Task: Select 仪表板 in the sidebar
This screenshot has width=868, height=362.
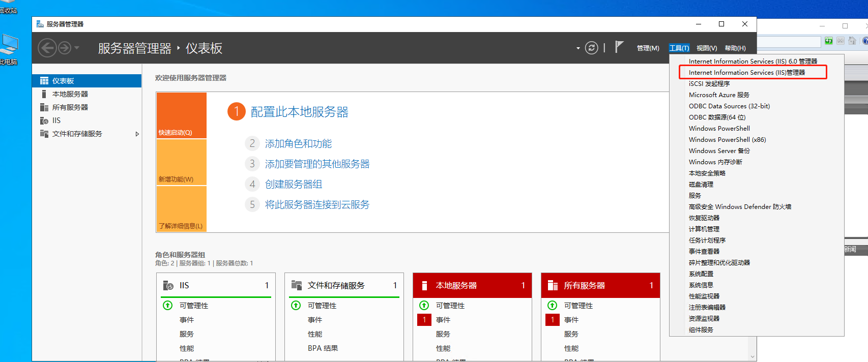Action: point(87,81)
